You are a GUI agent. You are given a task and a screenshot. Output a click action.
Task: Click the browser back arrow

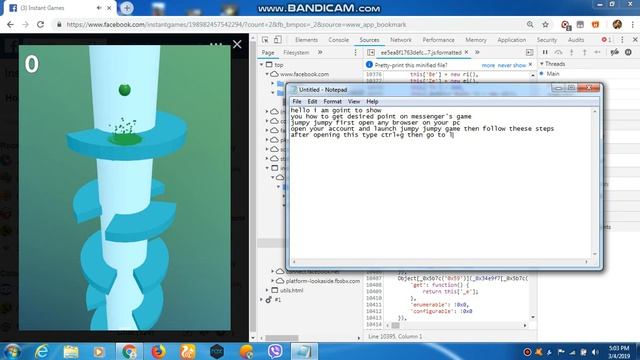[10, 24]
